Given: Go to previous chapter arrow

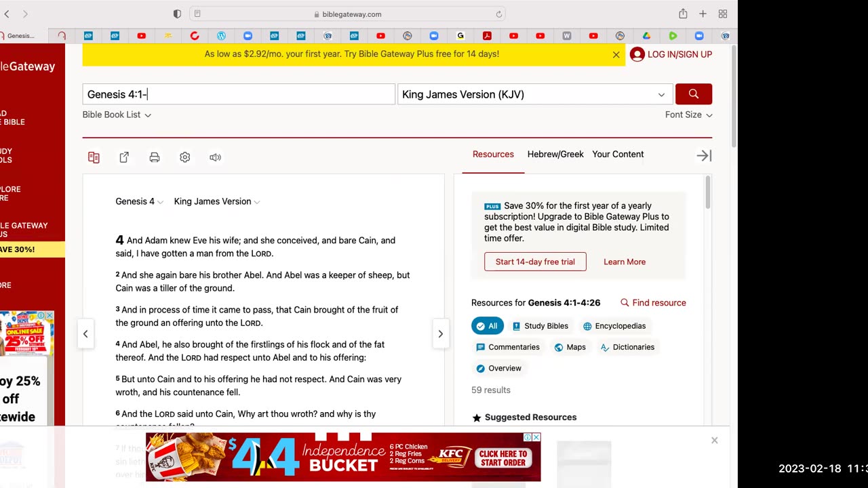Looking at the screenshot, I should pyautogui.click(x=85, y=333).
